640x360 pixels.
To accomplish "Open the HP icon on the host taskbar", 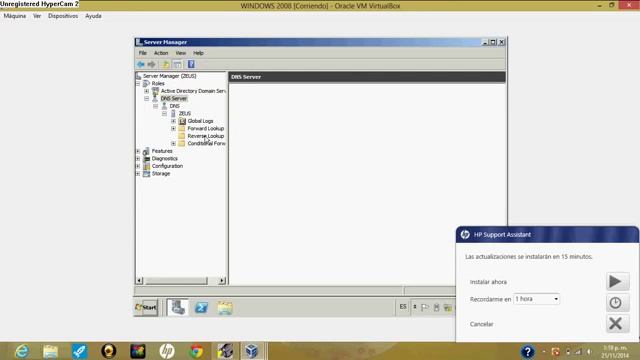I will coord(167,351).
